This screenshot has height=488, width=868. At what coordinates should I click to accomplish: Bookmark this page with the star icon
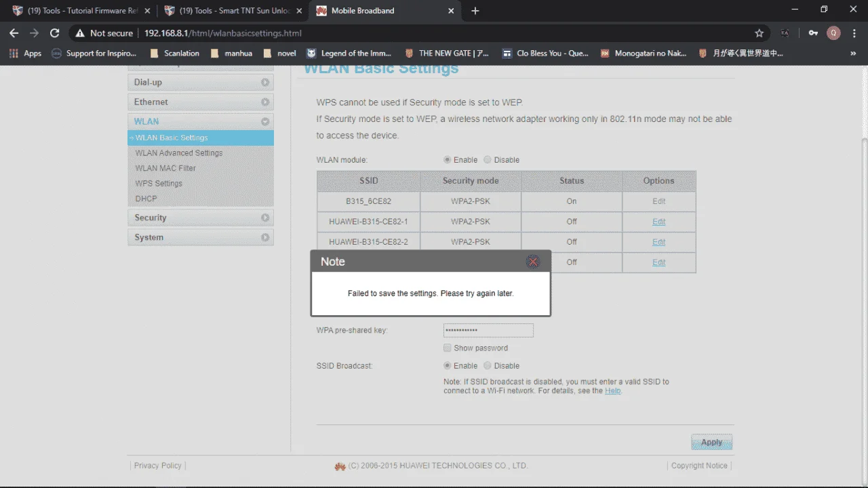click(759, 33)
